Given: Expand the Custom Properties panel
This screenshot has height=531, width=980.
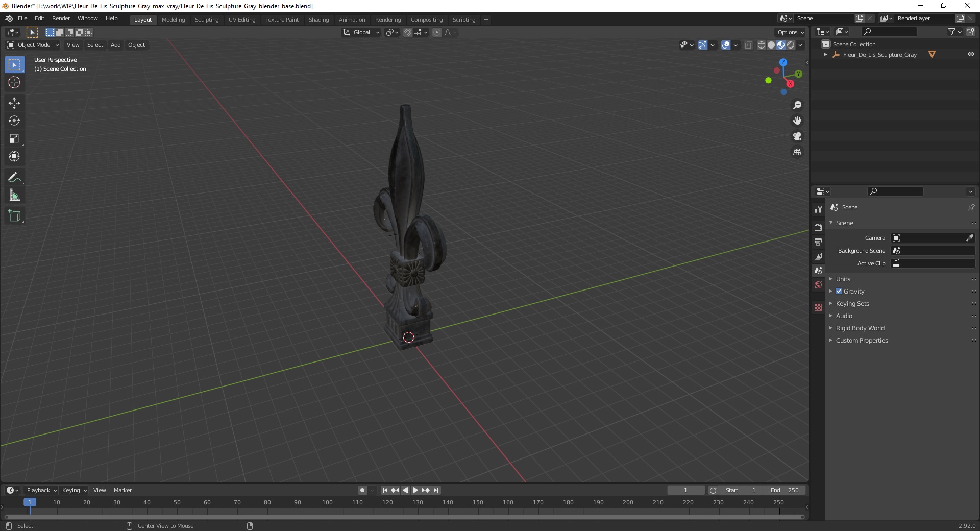Looking at the screenshot, I should tap(862, 340).
